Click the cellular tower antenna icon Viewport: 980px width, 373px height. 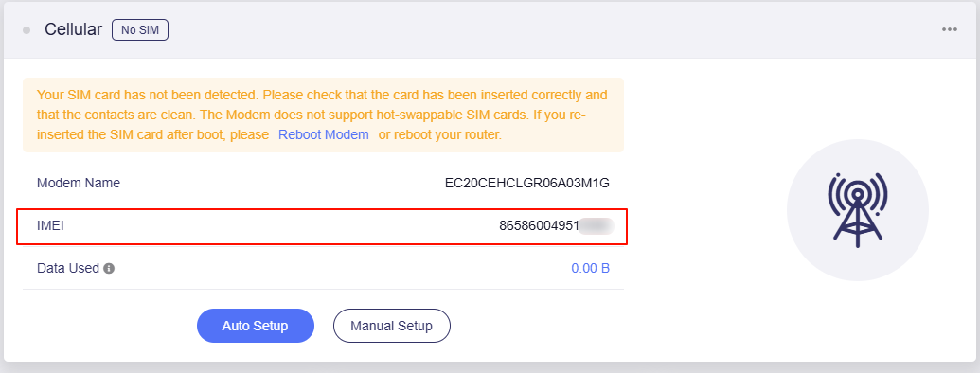(858, 206)
